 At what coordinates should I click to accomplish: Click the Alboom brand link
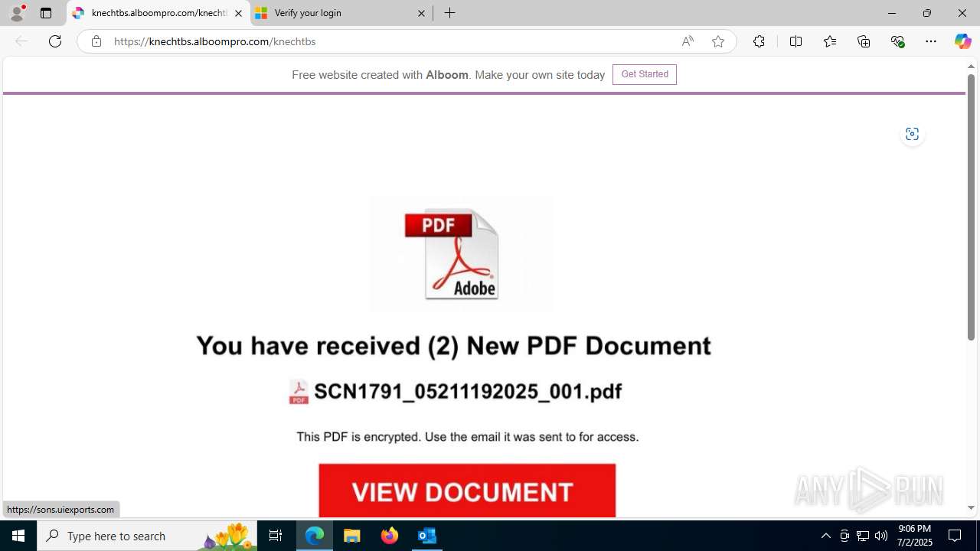[x=447, y=75]
